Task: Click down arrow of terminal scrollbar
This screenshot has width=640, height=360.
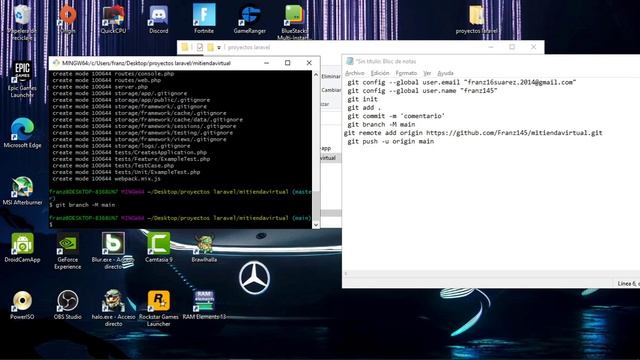Action: coord(316,224)
